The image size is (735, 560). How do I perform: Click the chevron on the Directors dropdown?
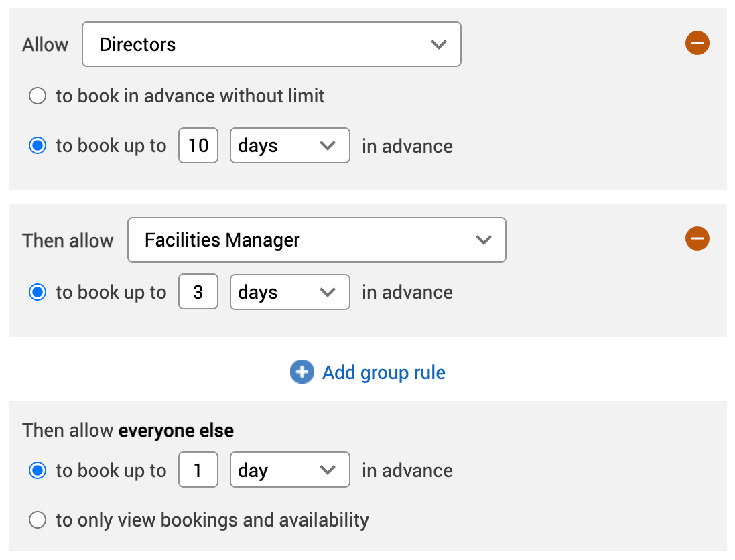439,44
